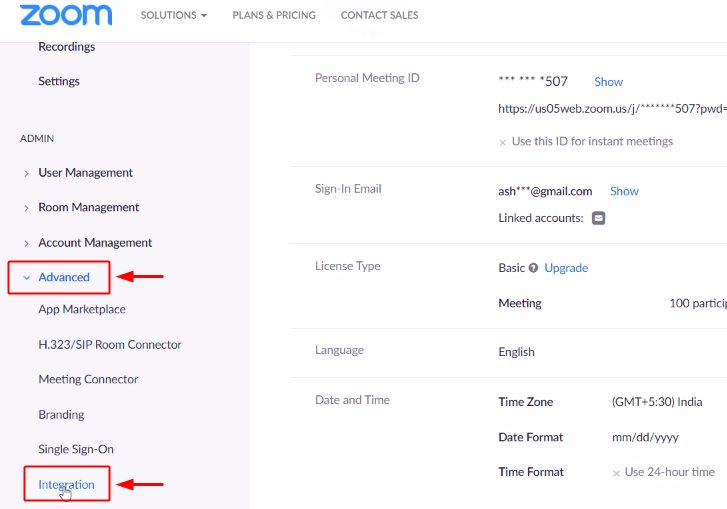Viewport: 727px width, 509px height.
Task: Click the masked meeting ID ending in 507
Action: (533, 82)
